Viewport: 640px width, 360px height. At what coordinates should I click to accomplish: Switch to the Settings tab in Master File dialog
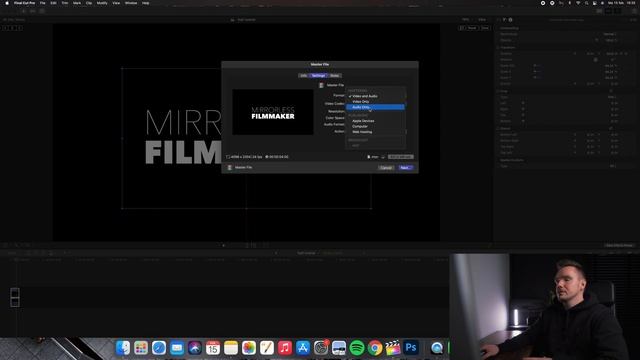(x=318, y=76)
